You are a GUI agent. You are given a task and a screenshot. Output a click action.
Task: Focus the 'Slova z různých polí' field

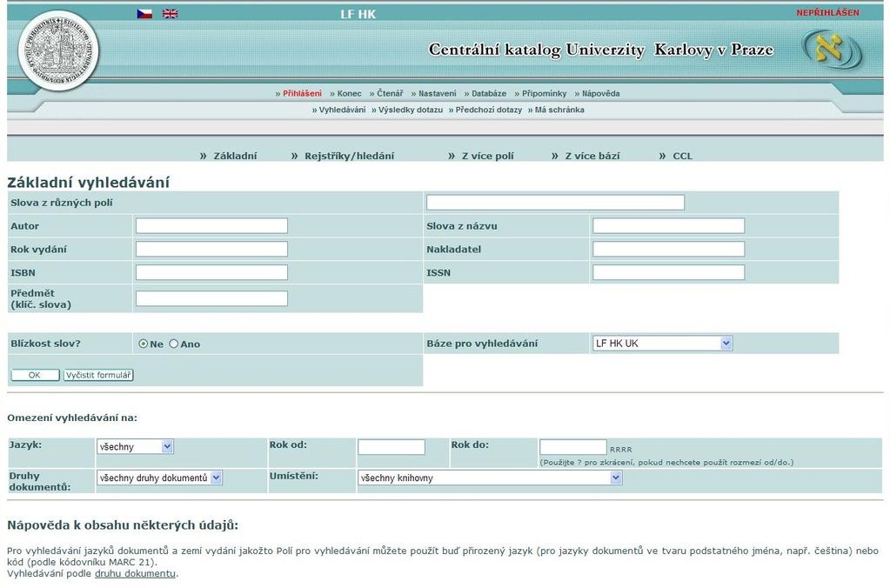click(555, 203)
